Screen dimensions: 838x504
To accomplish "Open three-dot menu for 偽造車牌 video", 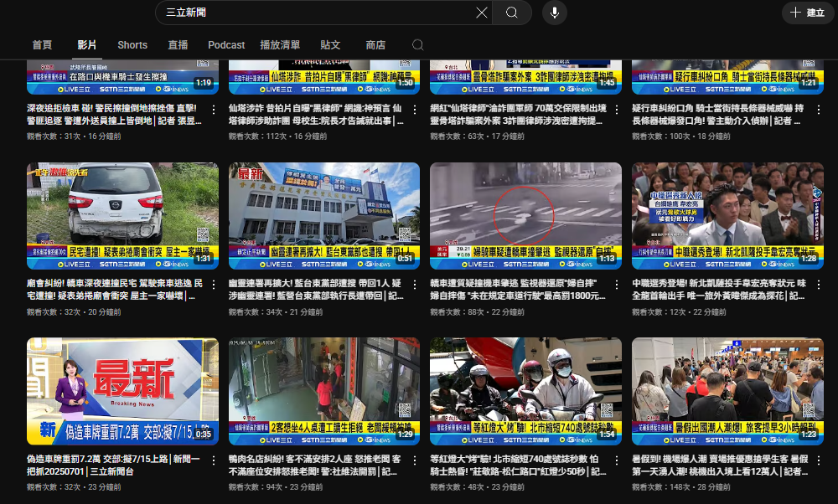I will pos(214,460).
